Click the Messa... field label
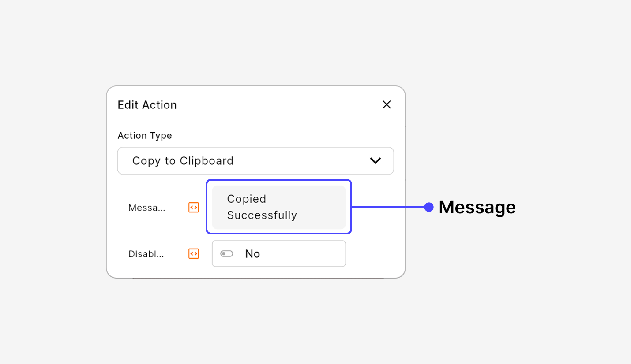Viewport: 631px width, 364px height. (x=147, y=207)
